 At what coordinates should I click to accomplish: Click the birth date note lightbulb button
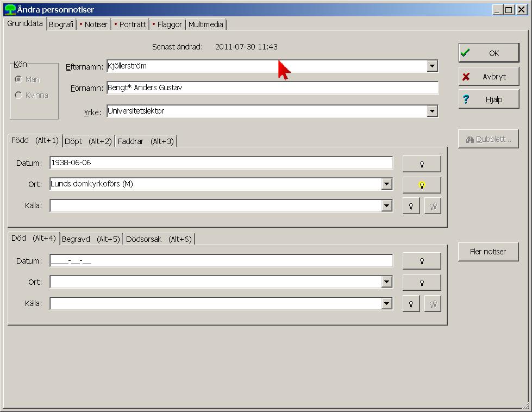pos(422,164)
